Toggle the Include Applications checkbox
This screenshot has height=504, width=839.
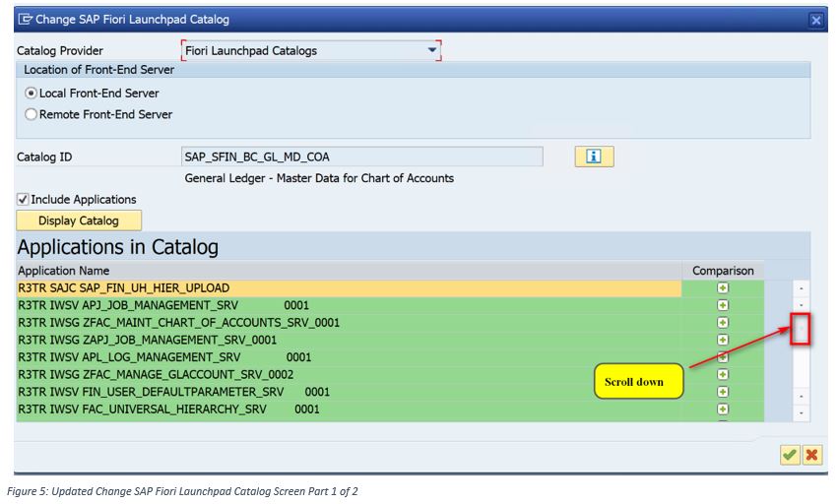coord(23,200)
